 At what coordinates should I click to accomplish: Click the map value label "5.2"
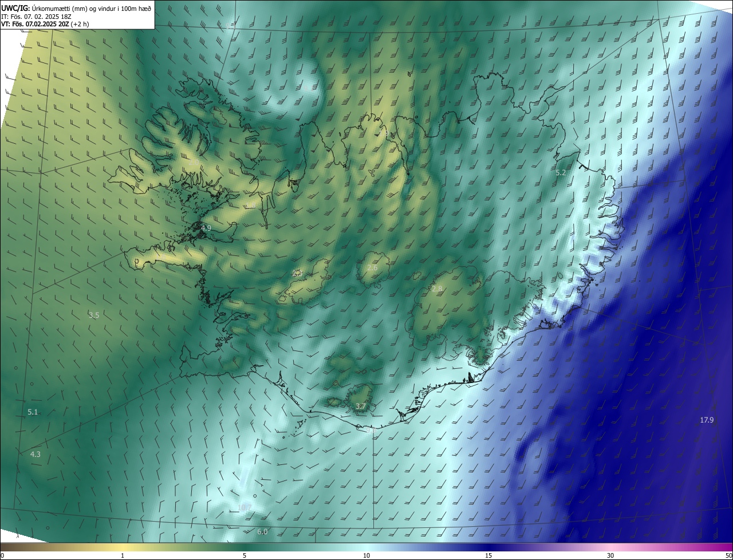(x=561, y=172)
